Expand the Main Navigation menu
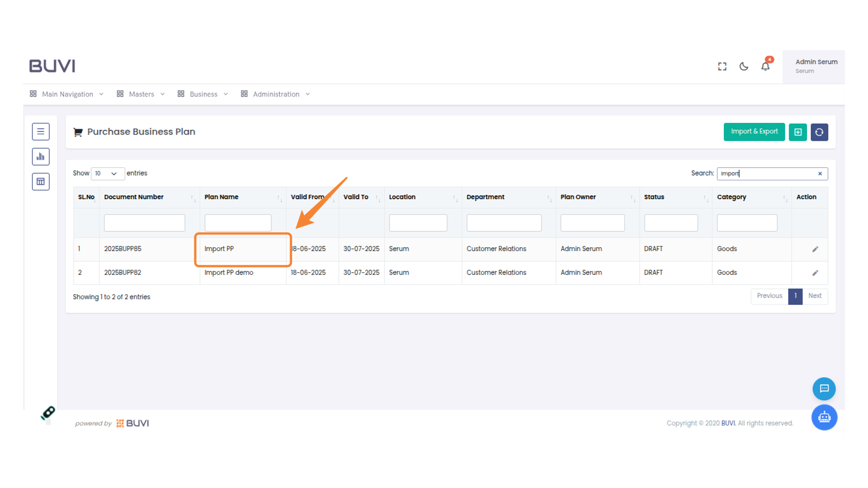Viewport: 868px width, 488px height. pos(67,94)
